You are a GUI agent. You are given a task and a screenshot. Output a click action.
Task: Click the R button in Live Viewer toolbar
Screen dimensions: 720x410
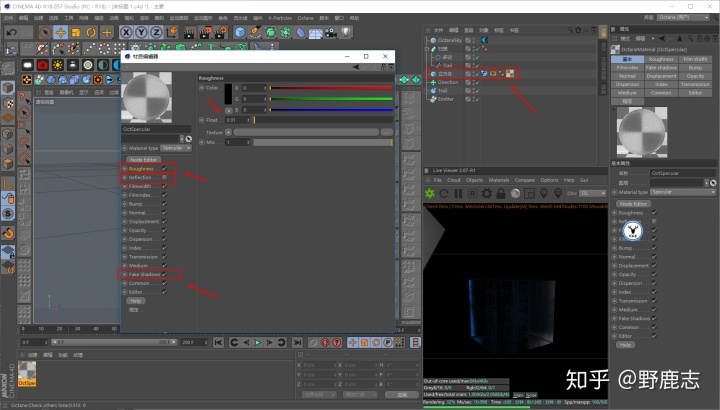[472, 193]
